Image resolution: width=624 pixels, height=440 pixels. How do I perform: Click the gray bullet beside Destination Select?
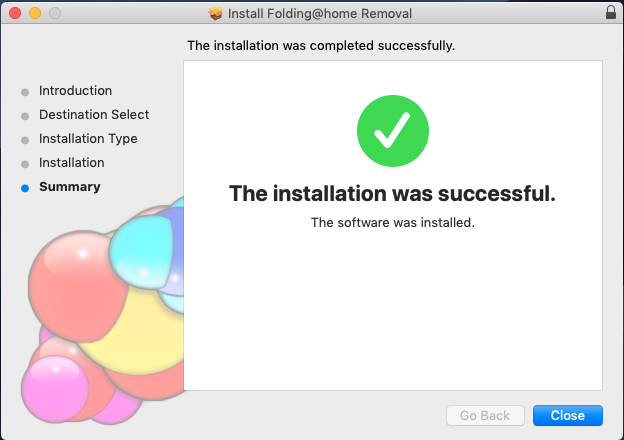tap(25, 116)
